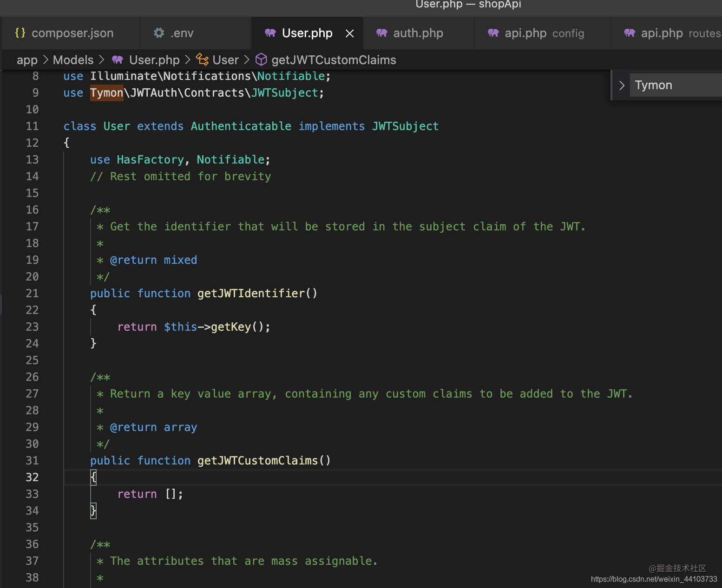The image size is (722, 588).
Task: Click the composer.json braces file icon
Action: click(20, 33)
